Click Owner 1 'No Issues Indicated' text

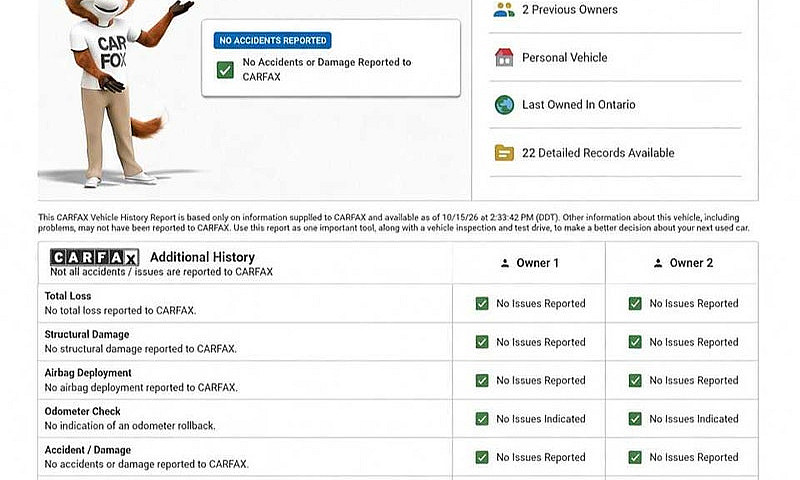click(x=541, y=419)
